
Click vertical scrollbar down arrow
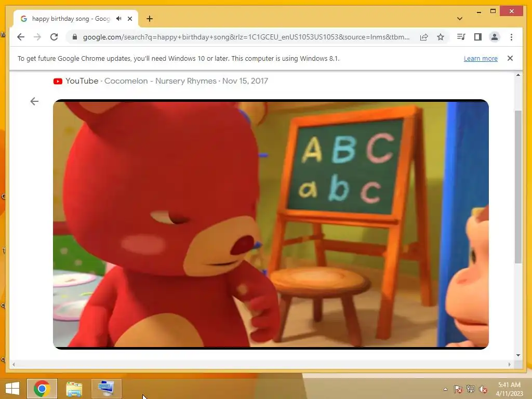pyautogui.click(x=518, y=355)
